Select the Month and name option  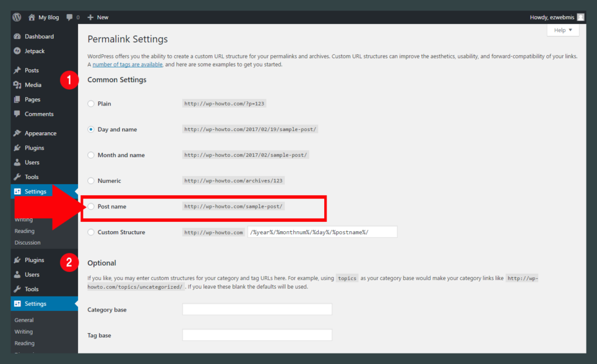(x=91, y=156)
